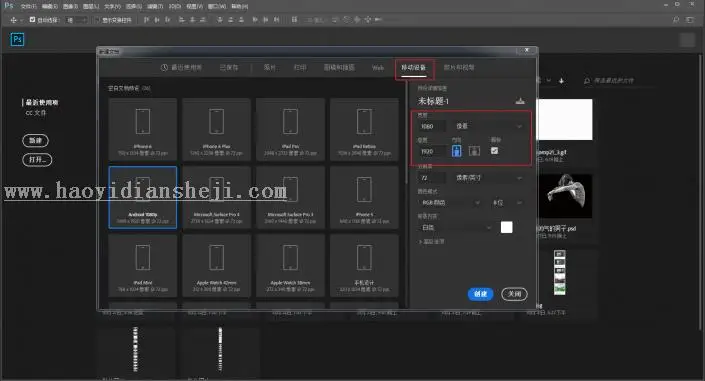The width and height of the screenshot is (705, 381).
Task: Click the document title 未标题-1
Action: tap(433, 101)
